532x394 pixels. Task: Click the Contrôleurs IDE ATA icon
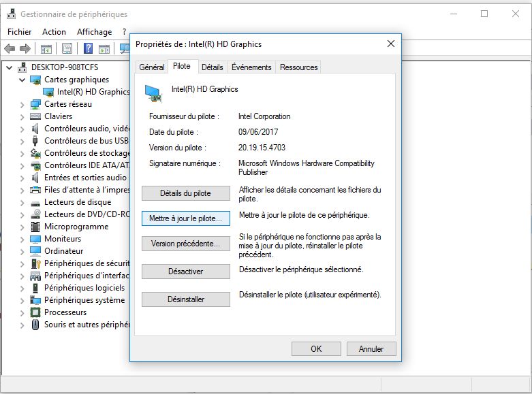[35, 166]
